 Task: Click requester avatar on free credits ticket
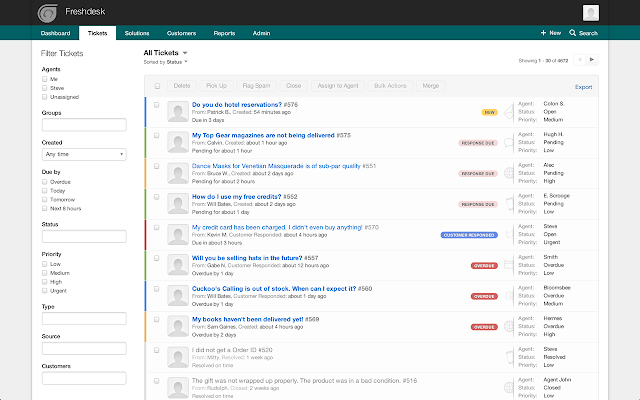click(178, 204)
